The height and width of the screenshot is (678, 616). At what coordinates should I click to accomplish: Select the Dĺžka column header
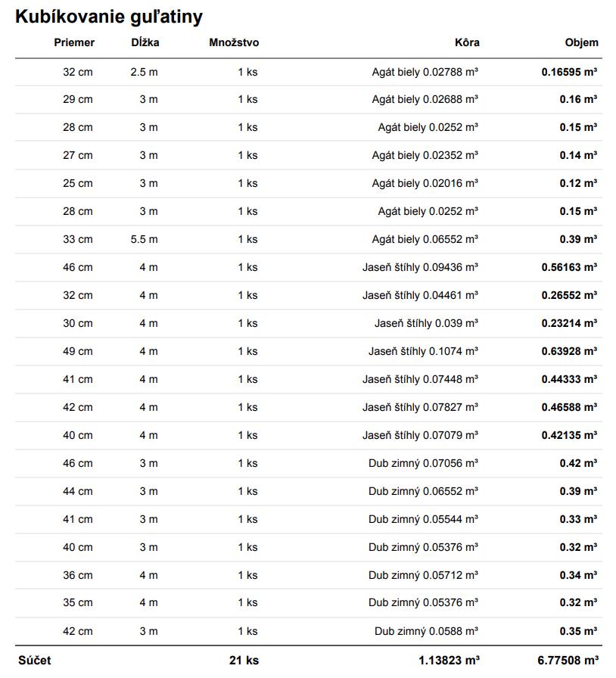point(145,42)
